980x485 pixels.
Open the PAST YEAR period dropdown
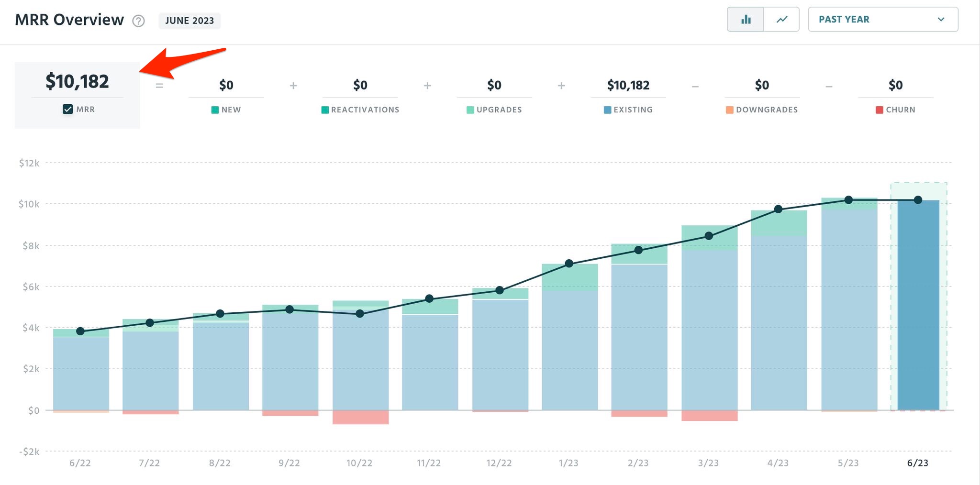click(883, 20)
